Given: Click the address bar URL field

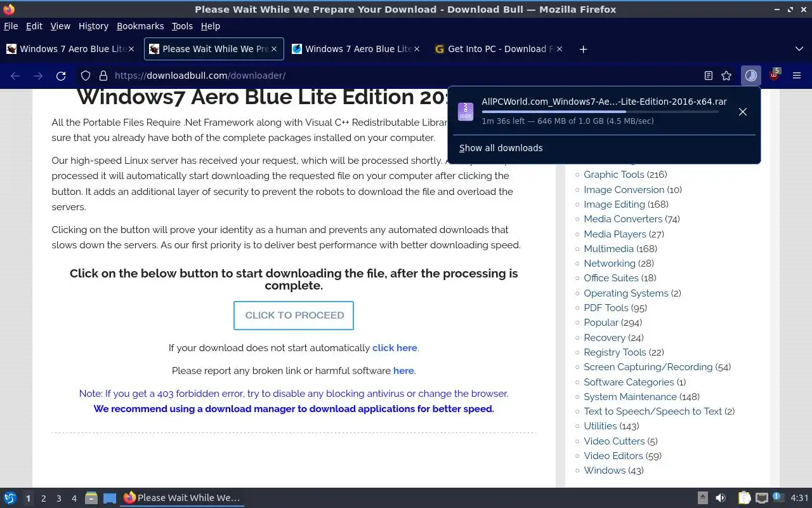Looking at the screenshot, I should [406, 76].
